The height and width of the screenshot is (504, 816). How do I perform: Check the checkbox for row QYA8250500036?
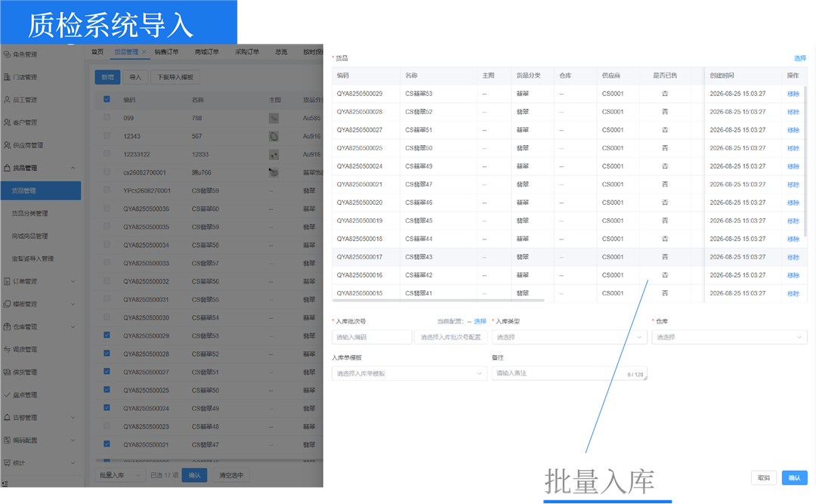(107, 208)
